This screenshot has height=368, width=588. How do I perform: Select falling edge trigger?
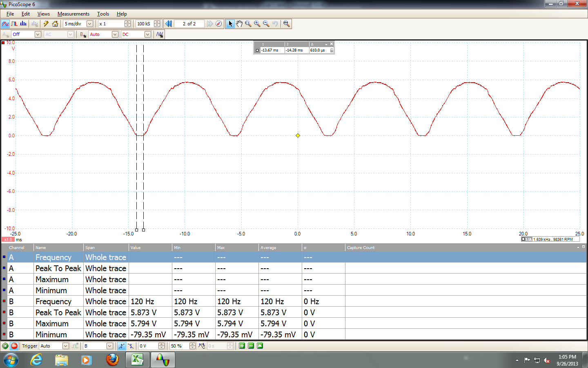(x=131, y=346)
